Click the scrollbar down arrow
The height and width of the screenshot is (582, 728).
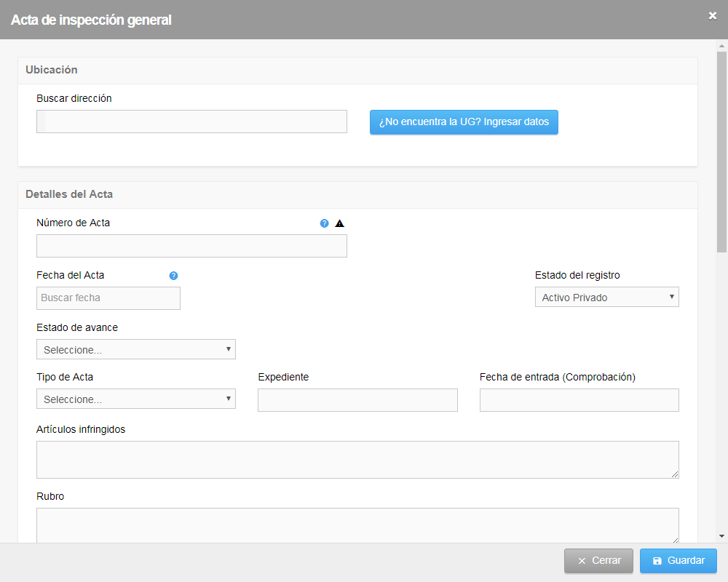(721, 536)
